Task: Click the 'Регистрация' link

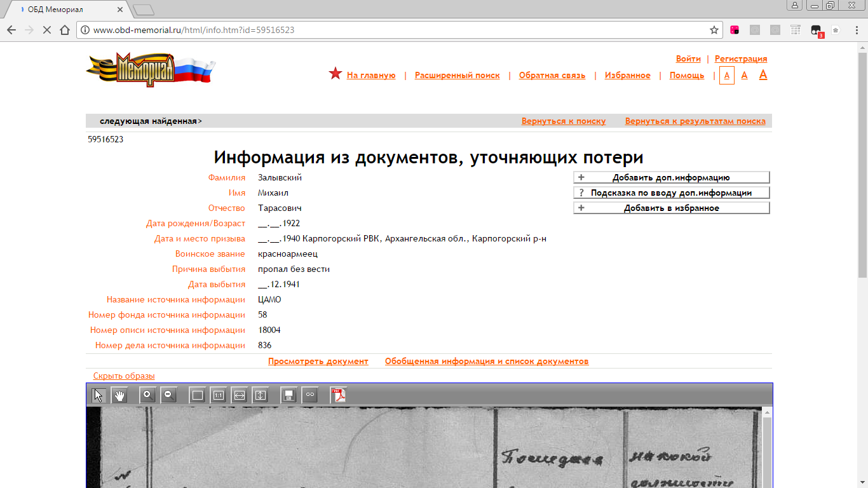Action: point(741,58)
